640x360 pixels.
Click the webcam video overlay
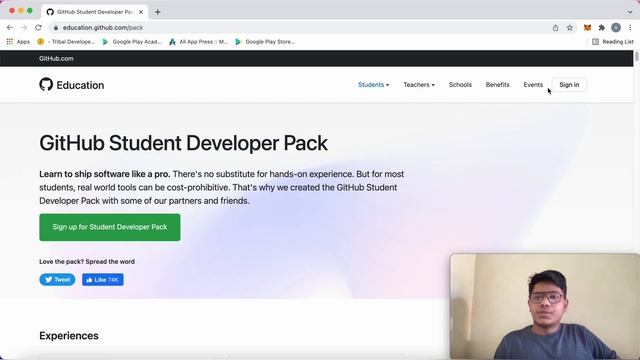tap(545, 306)
